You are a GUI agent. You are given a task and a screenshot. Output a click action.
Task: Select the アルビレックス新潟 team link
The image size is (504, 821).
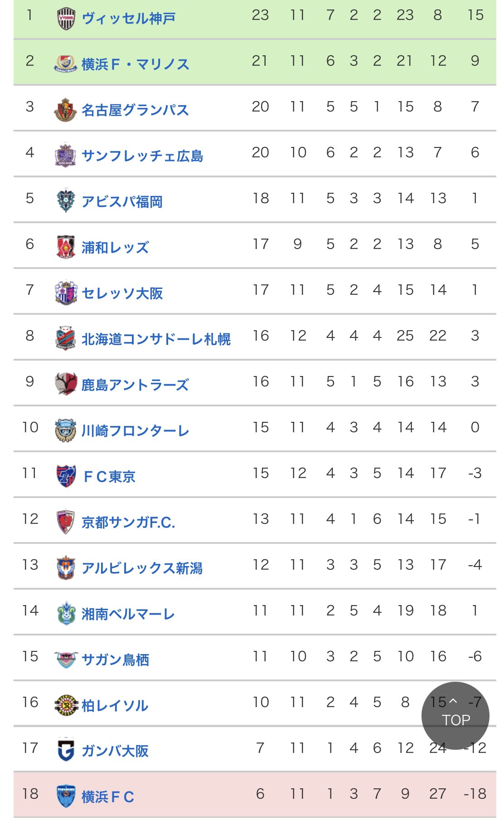(142, 568)
